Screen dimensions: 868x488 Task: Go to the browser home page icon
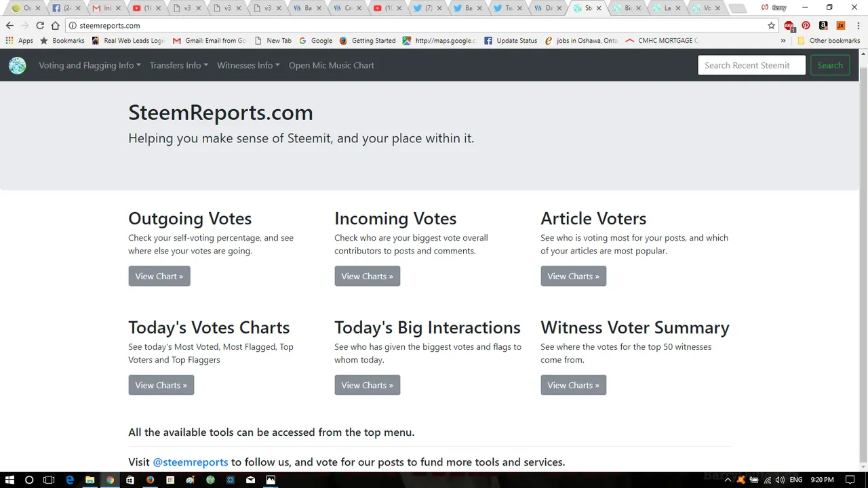point(56,26)
